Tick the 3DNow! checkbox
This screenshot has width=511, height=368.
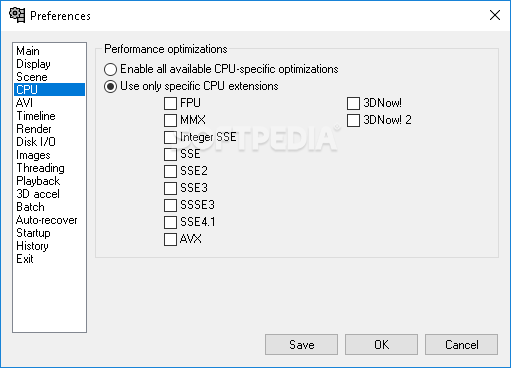pos(353,103)
